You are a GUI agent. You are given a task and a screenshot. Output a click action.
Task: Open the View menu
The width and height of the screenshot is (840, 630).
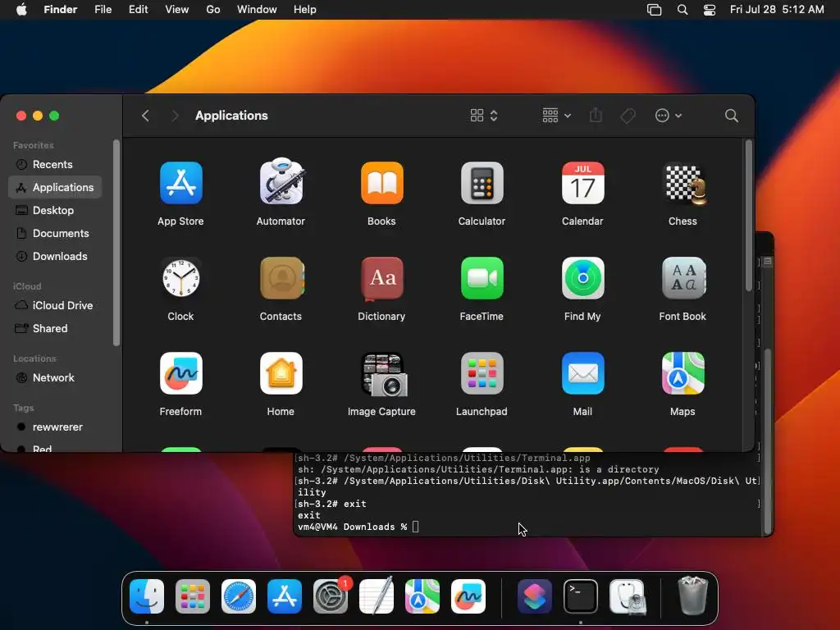tap(177, 10)
